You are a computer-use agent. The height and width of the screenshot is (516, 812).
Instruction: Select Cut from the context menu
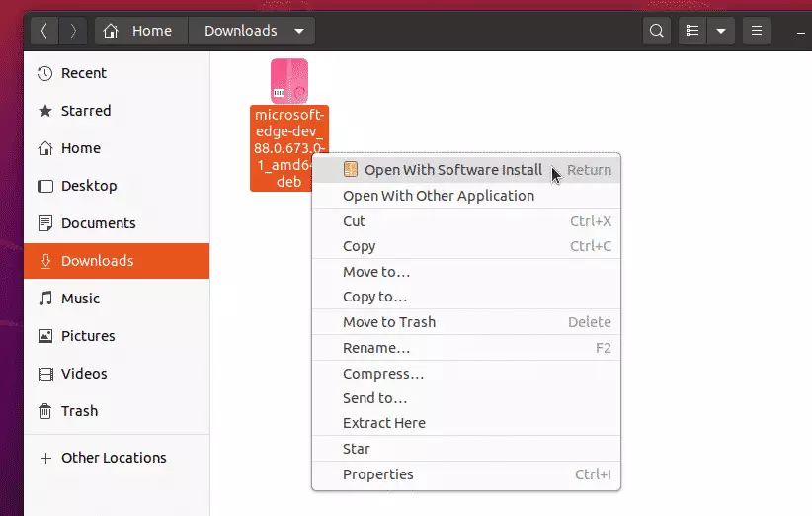coord(466,221)
